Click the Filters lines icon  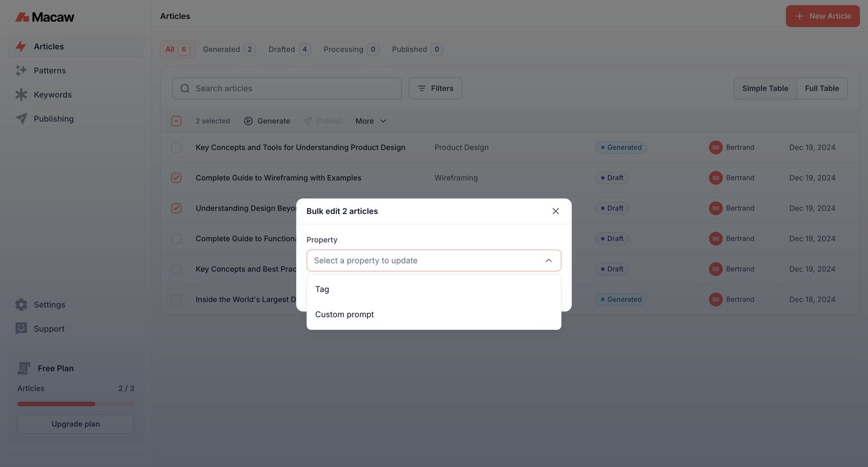pyautogui.click(x=422, y=88)
